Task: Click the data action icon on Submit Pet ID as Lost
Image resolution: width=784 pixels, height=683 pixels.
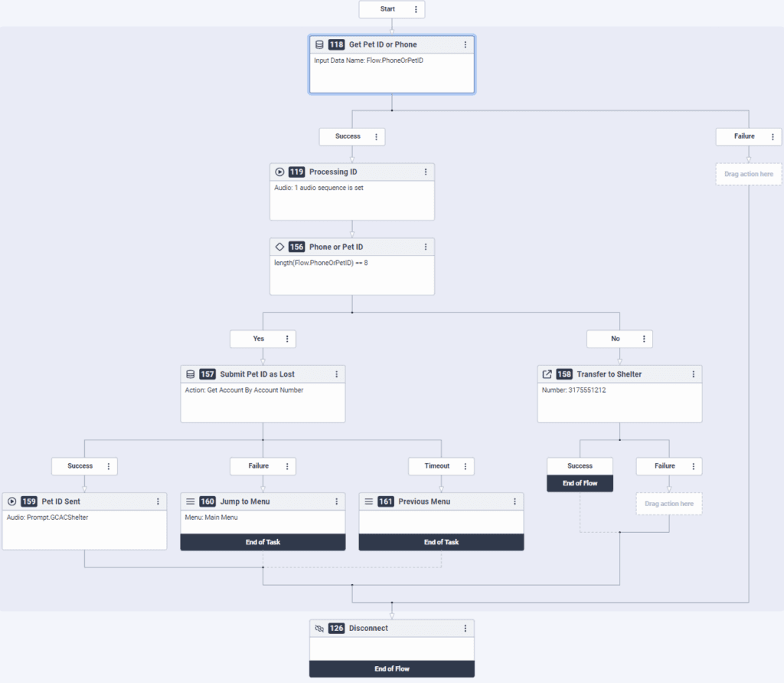Action: point(190,374)
